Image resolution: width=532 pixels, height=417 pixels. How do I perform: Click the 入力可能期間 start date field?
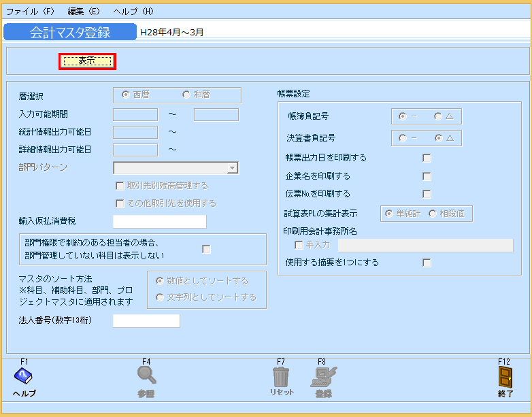point(135,115)
